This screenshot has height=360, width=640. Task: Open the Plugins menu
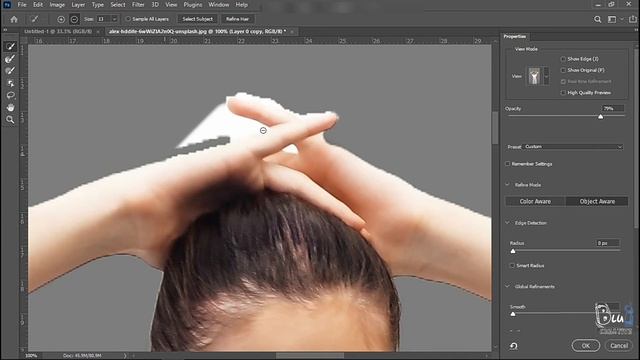193,5
